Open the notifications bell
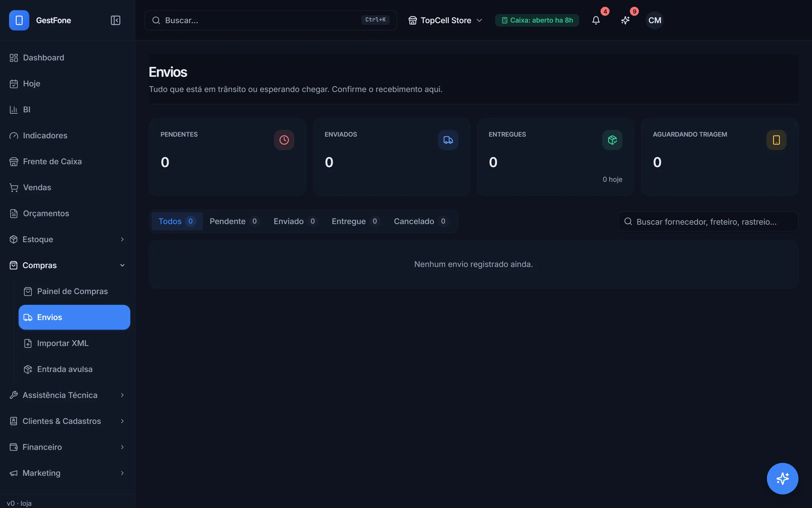The image size is (812, 508). [x=596, y=20]
